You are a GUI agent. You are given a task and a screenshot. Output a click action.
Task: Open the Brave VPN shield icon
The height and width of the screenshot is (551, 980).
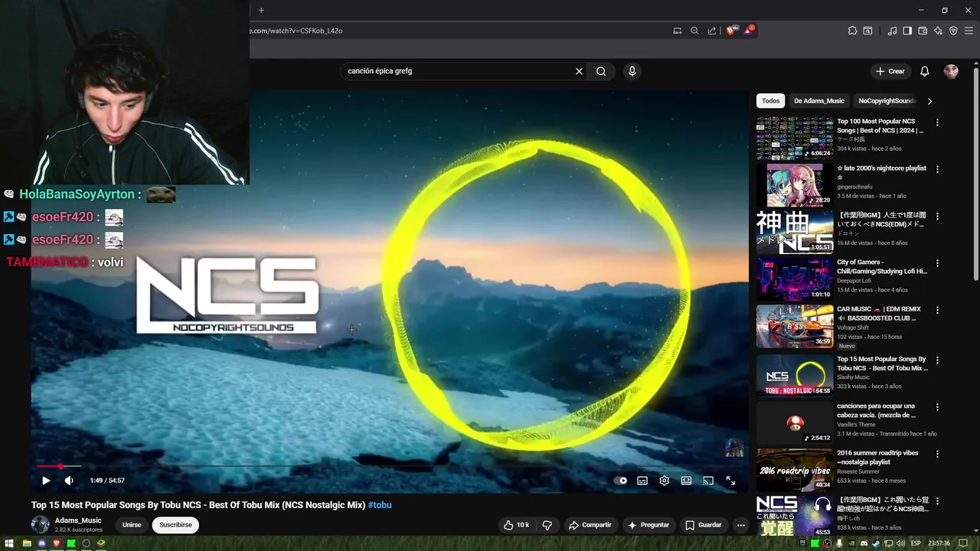click(x=953, y=31)
